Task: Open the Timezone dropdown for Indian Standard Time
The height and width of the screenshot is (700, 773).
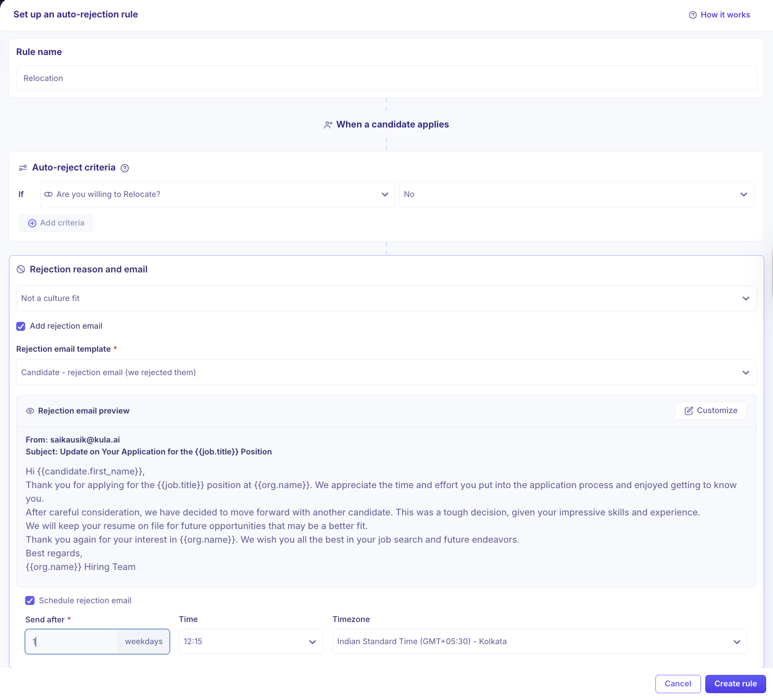Action: (539, 641)
